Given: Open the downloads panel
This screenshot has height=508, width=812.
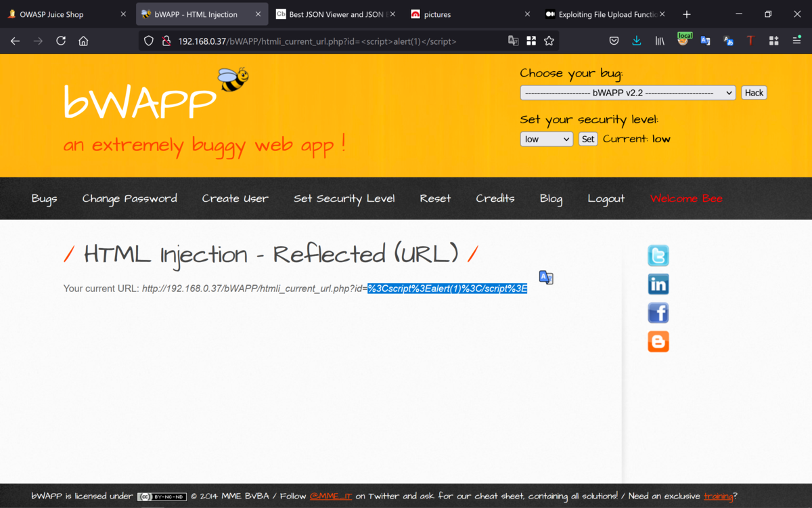Looking at the screenshot, I should [x=637, y=41].
